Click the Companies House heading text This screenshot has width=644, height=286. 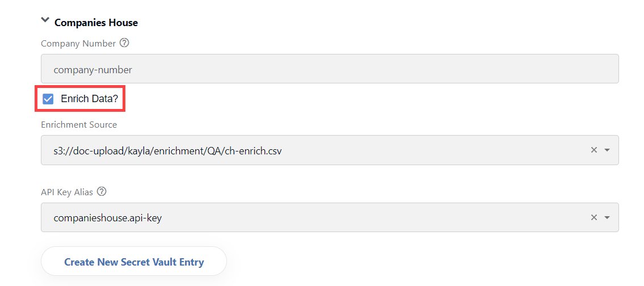(x=96, y=23)
